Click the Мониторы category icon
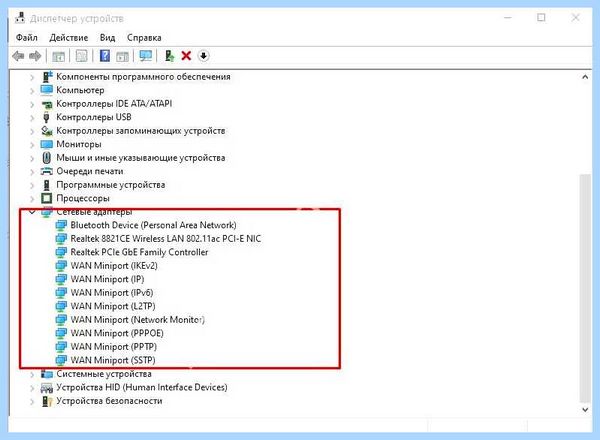Screen dimensions: 600x440 pyautogui.click(x=47, y=144)
